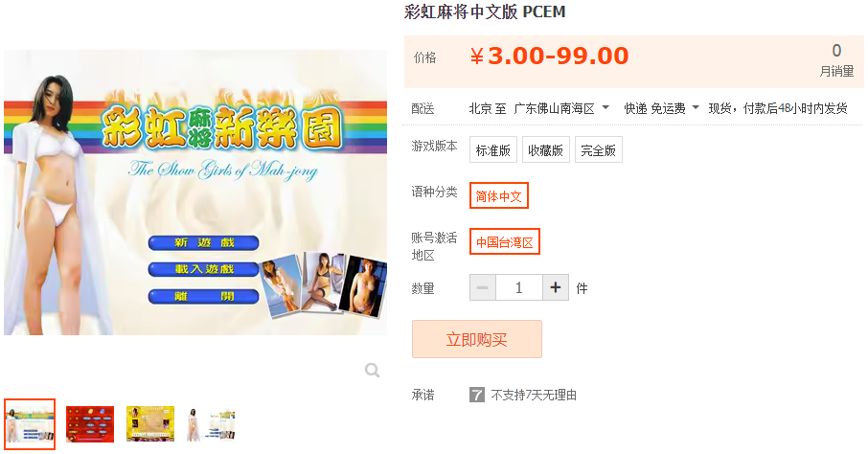Select the 完全版 game version option
This screenshot has width=868, height=454.
(599, 149)
